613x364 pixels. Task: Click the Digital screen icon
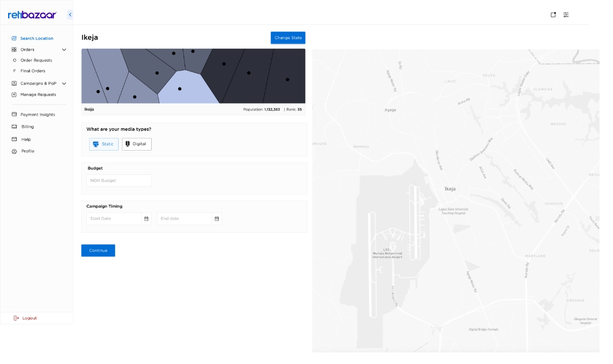[x=127, y=144]
